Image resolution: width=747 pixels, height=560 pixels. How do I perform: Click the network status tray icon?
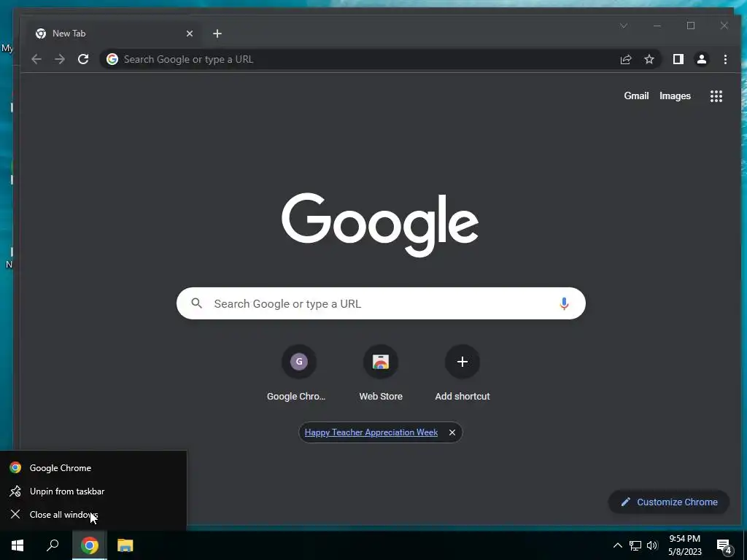635,545
